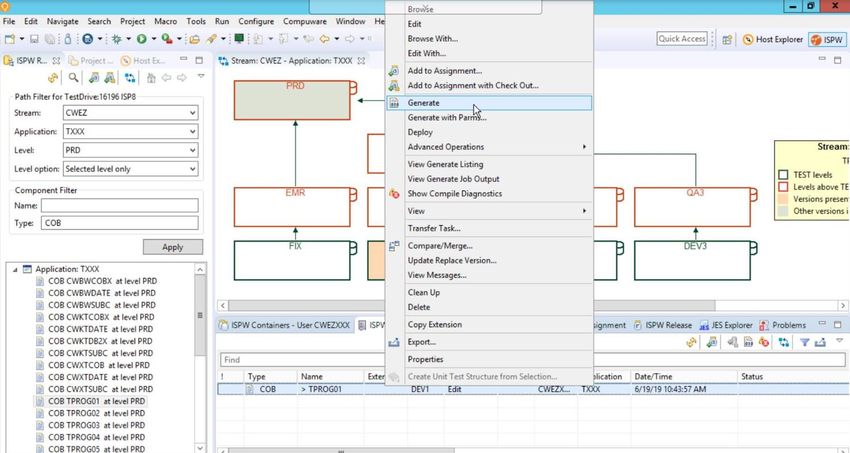Click the Type filter field containing COB

120,223
